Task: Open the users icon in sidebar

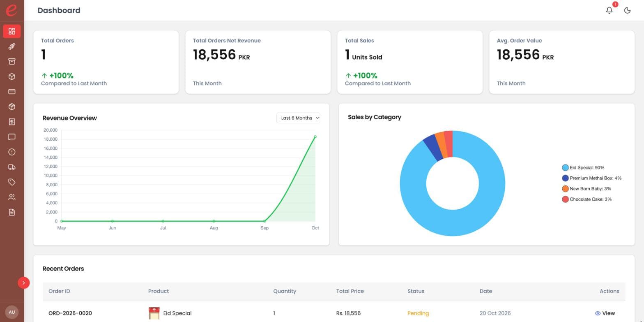Action: tap(12, 197)
